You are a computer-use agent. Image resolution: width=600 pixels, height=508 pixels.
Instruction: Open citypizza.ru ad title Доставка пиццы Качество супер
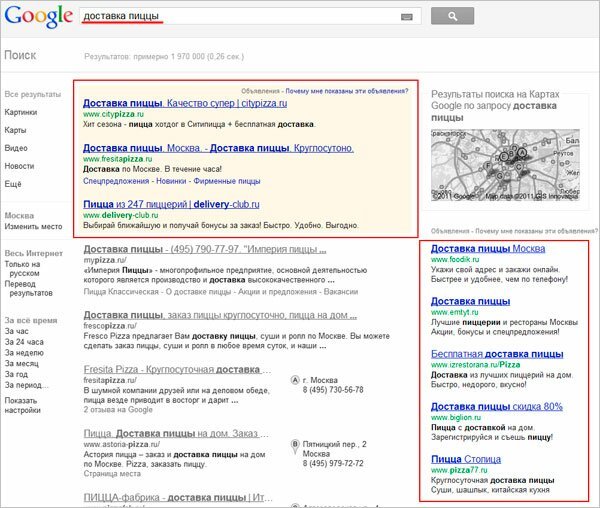[x=185, y=103]
